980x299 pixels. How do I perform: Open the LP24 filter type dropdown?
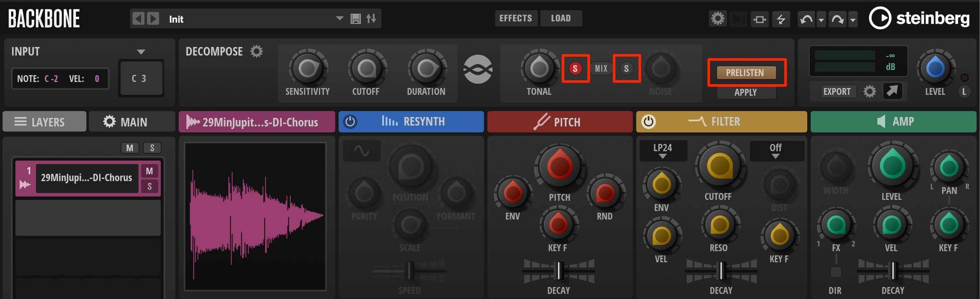click(663, 151)
